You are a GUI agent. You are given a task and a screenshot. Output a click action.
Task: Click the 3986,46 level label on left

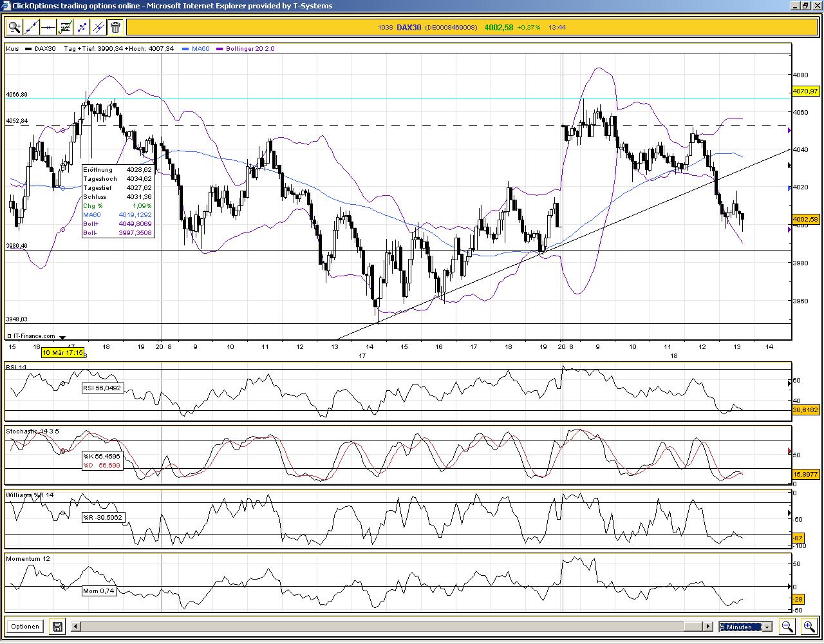[x=17, y=246]
